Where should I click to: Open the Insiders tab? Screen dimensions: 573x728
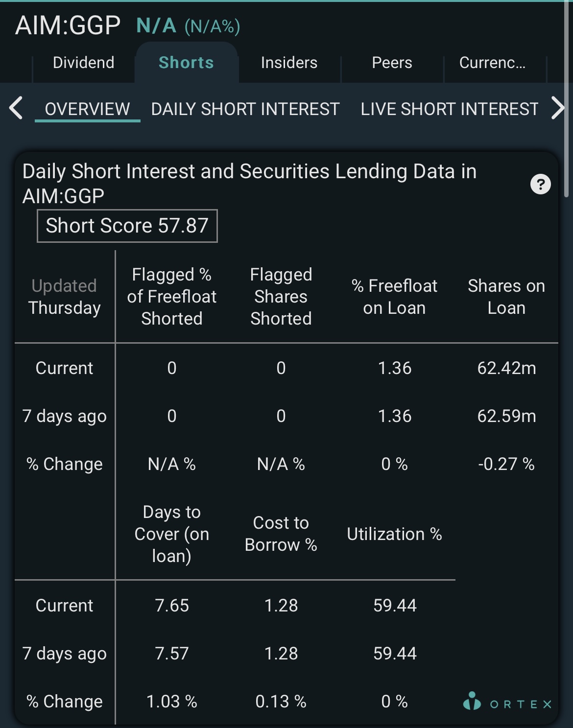[289, 63]
